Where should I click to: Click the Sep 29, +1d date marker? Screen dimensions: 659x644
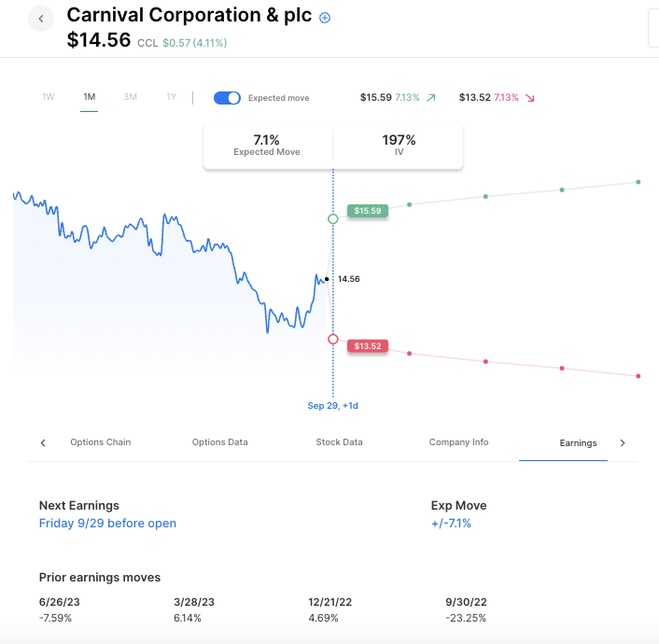333,406
